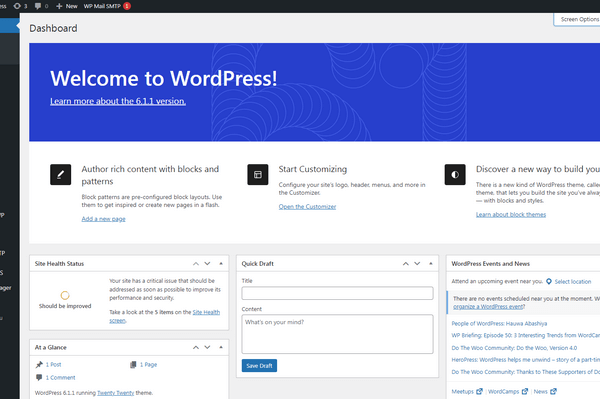Click the Meetups link
This screenshot has width=600, height=399.
(463, 391)
